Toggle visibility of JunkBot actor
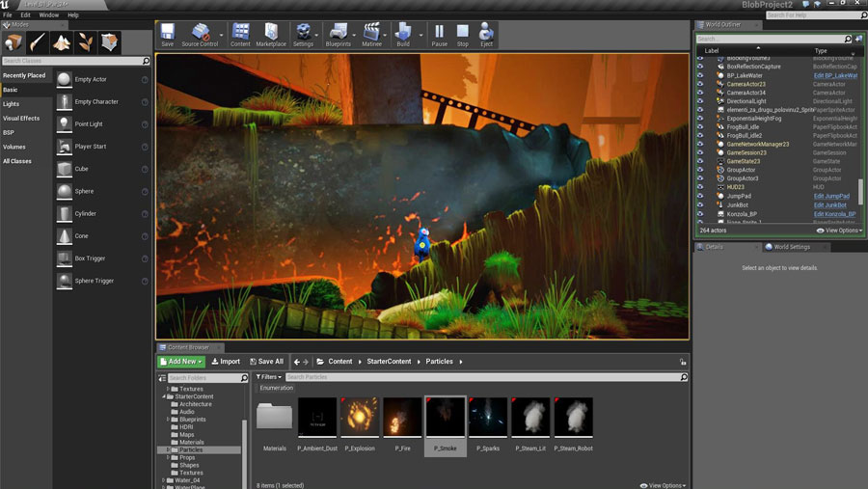The image size is (868, 489). coord(700,204)
